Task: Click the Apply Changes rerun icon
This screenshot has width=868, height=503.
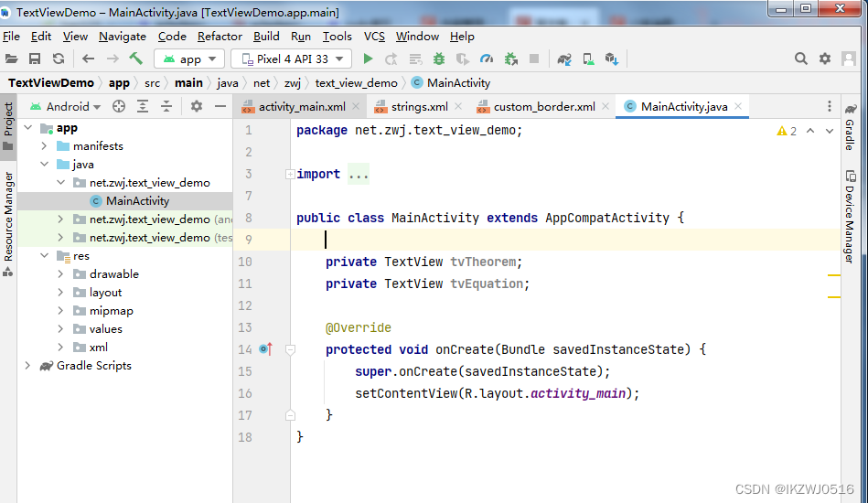Action: click(x=391, y=59)
